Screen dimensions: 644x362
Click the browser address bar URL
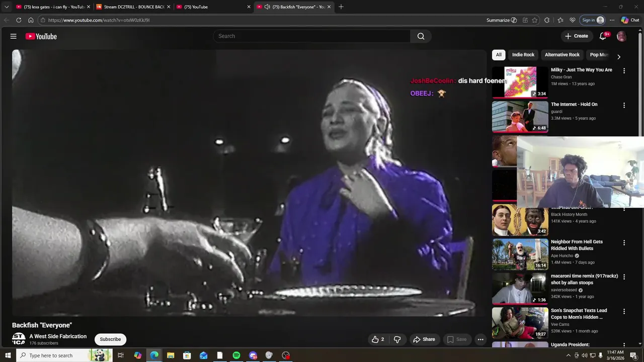pos(99,20)
